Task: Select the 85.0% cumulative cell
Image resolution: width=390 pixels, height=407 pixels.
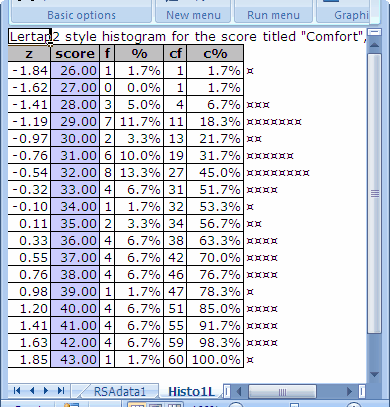Action: click(215, 308)
